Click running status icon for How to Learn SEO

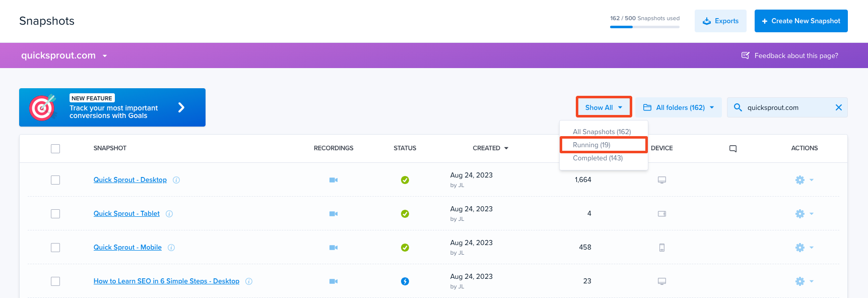(405, 281)
